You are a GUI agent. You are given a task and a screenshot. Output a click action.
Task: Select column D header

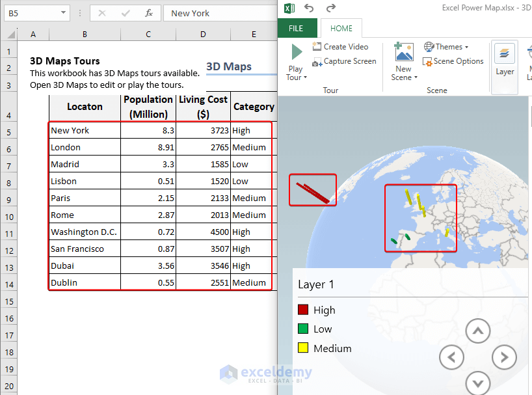(203, 34)
